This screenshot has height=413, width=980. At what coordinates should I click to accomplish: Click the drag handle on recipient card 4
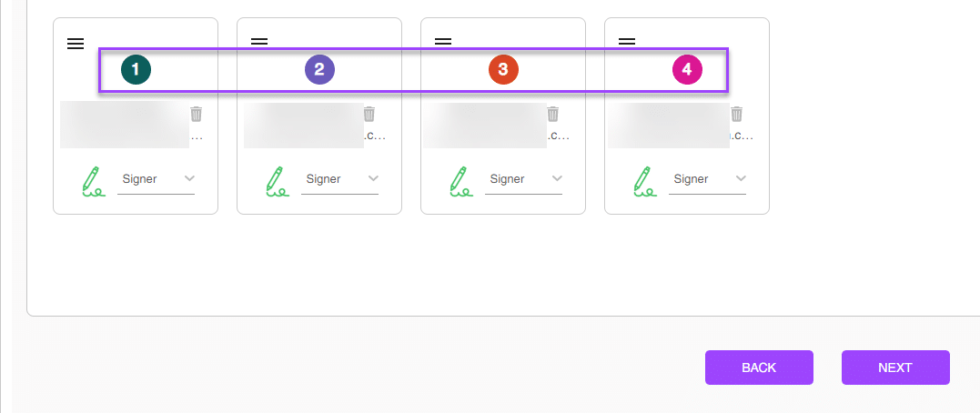coord(627,42)
